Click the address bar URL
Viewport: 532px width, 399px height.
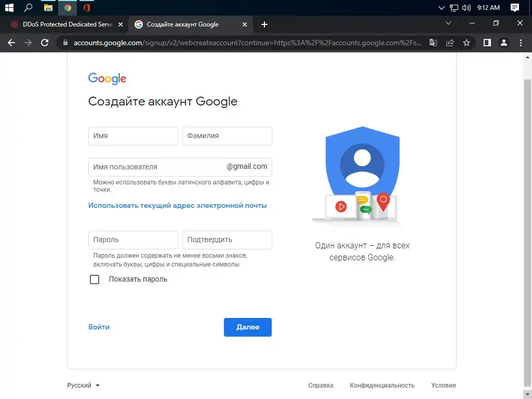(248, 43)
